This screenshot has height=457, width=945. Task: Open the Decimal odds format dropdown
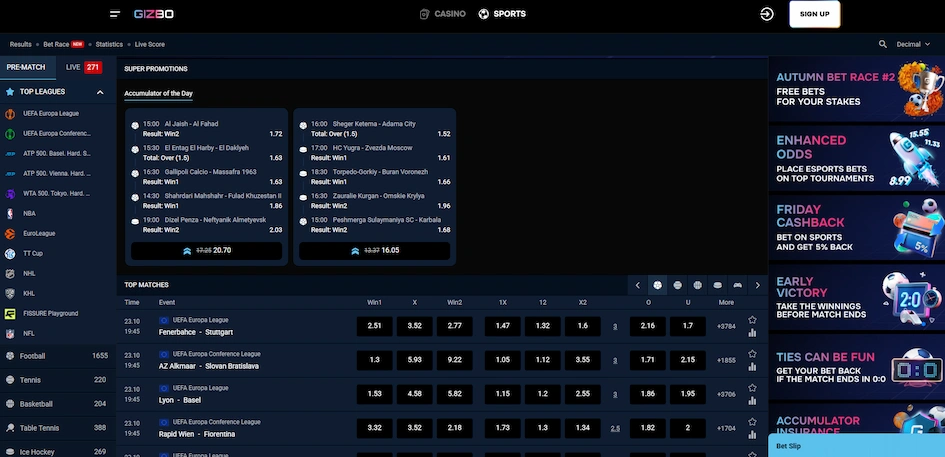[913, 44]
